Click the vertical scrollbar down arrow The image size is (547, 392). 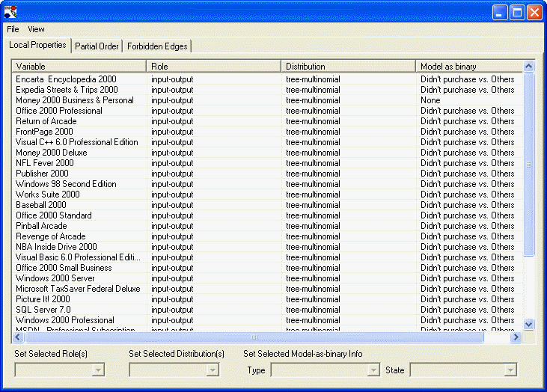[x=529, y=324]
